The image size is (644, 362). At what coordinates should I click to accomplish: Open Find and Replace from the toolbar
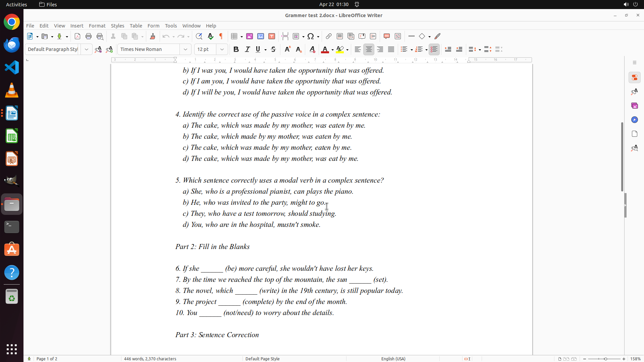click(x=199, y=36)
